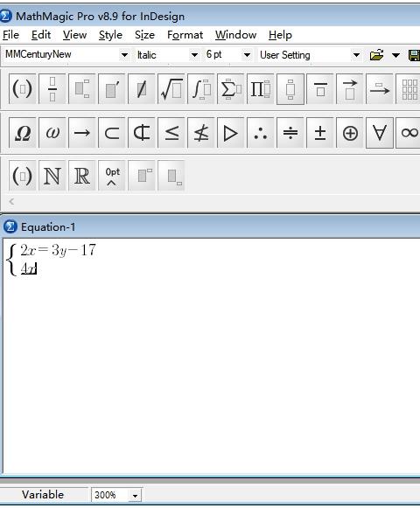
Task: Insert the double-struck R symbol
Action: pos(82,176)
